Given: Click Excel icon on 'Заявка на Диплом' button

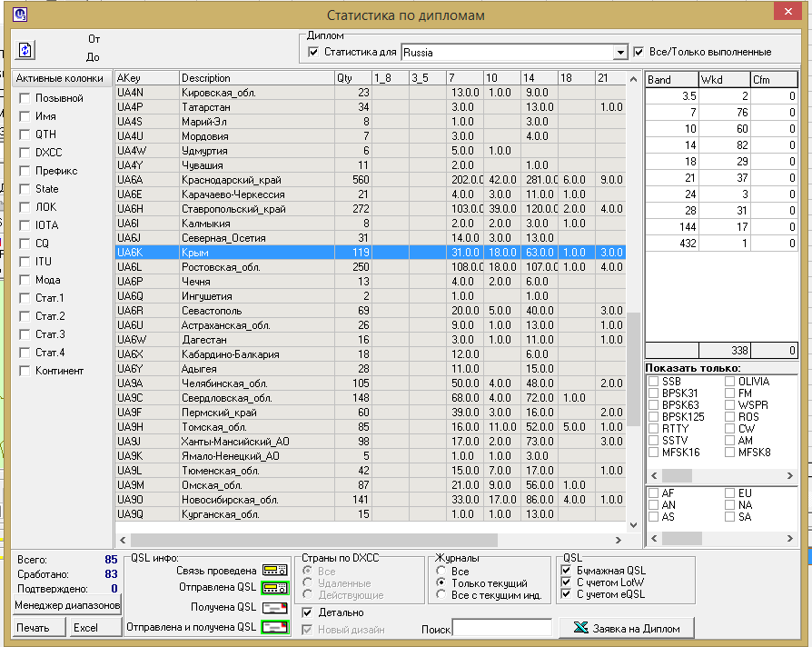Looking at the screenshot, I should pyautogui.click(x=579, y=628).
